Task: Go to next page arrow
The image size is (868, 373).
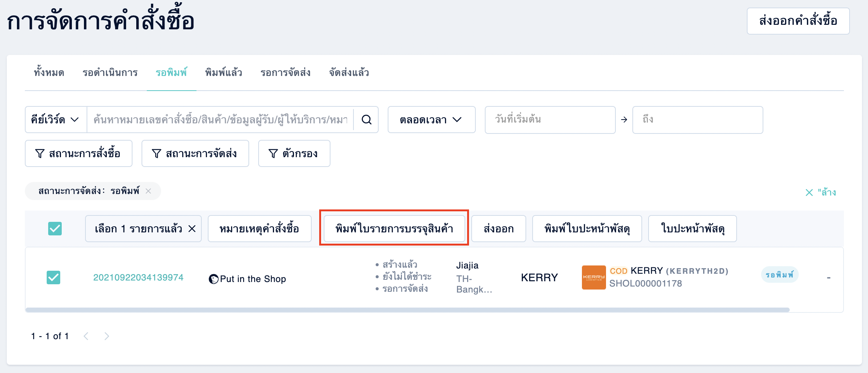Action: [107, 336]
